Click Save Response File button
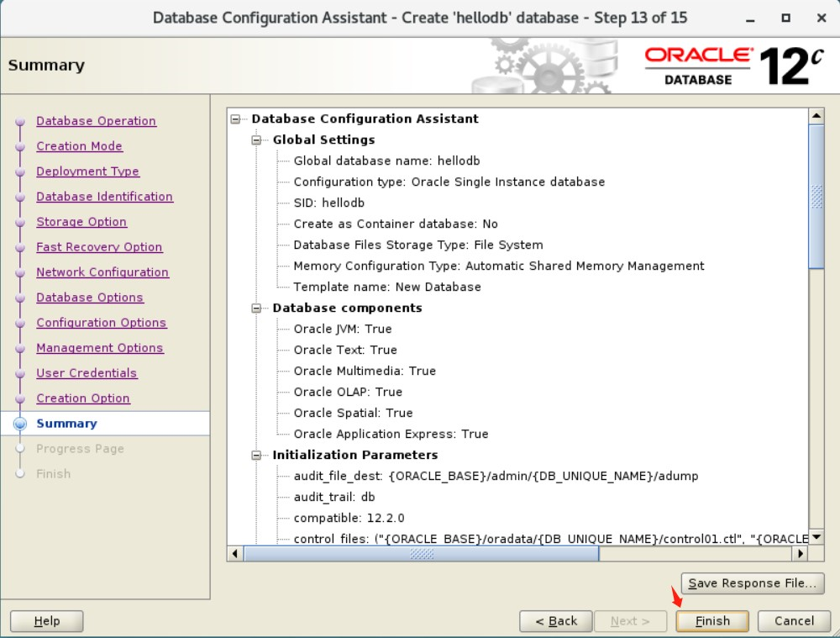This screenshot has height=638, width=840. (752, 583)
